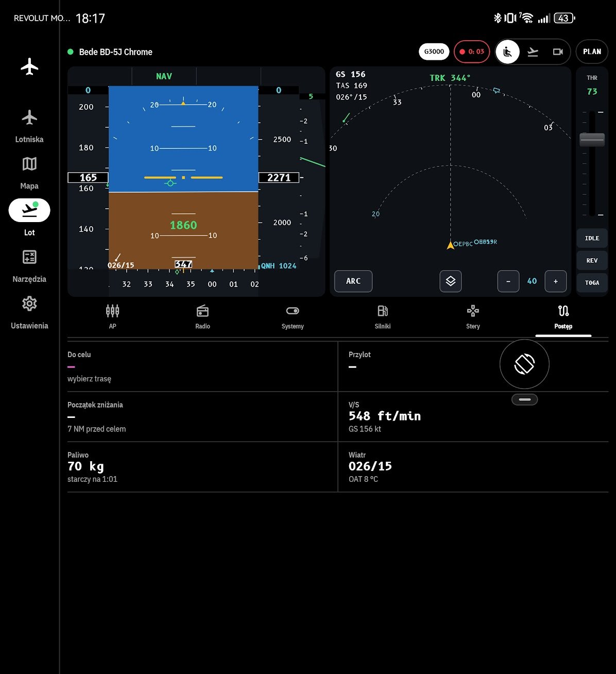
Task: Open the AP autopilot tab
Action: click(112, 317)
